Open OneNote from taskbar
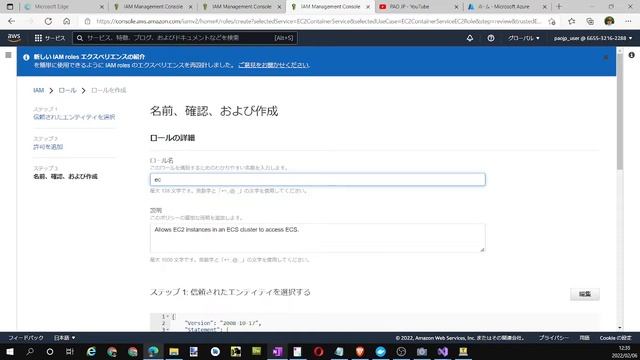Image resolution: width=640 pixels, height=360 pixels. point(278,351)
